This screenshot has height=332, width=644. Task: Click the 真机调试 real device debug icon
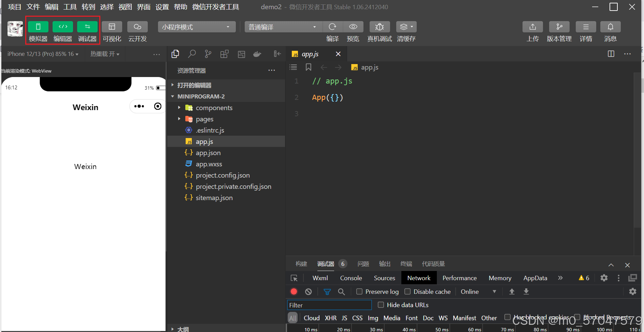click(380, 27)
